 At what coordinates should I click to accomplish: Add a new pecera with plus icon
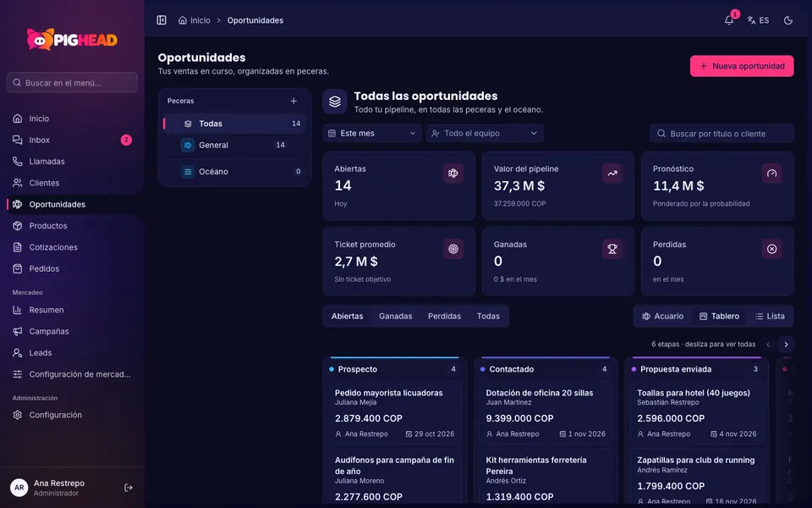tap(294, 101)
